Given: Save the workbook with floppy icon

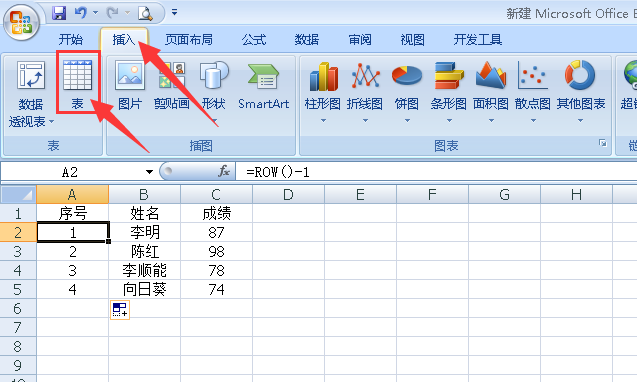Looking at the screenshot, I should point(59,13).
